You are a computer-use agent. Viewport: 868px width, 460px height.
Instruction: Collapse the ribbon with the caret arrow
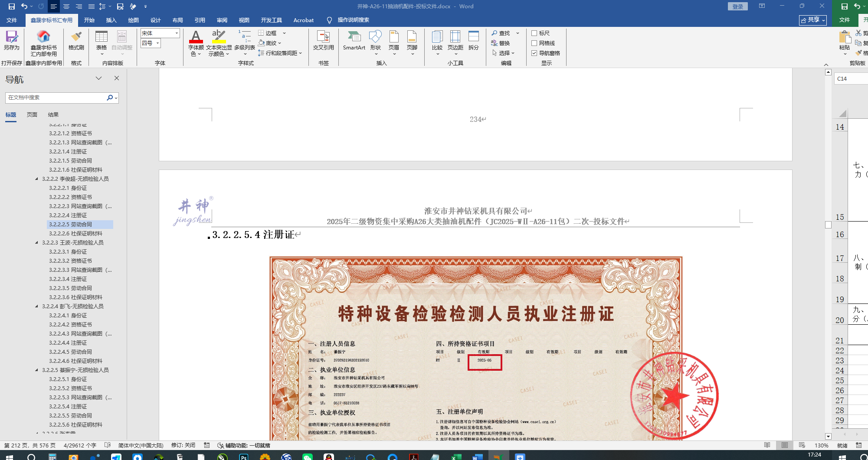pyautogui.click(x=826, y=64)
